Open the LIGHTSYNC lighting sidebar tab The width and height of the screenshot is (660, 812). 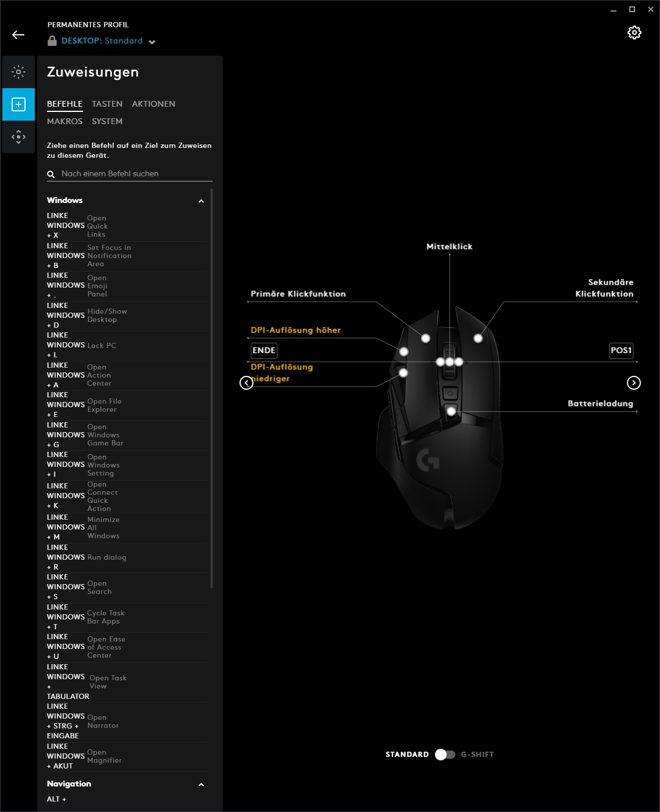[x=19, y=72]
